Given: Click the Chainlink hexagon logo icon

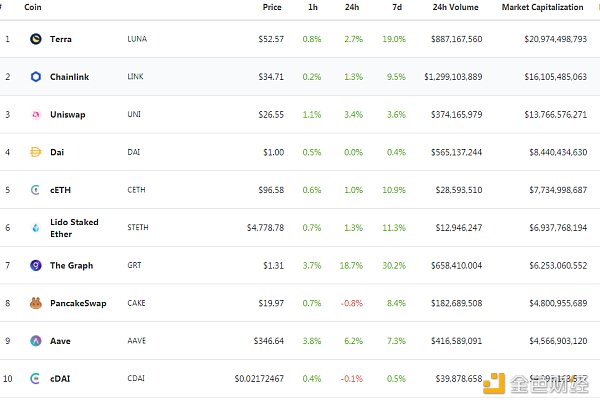Looking at the screenshot, I should tap(36, 77).
